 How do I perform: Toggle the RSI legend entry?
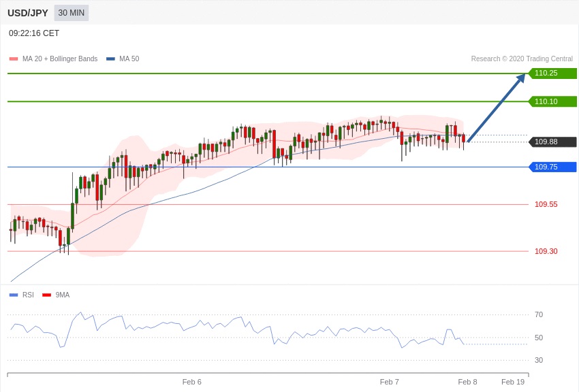(x=28, y=295)
